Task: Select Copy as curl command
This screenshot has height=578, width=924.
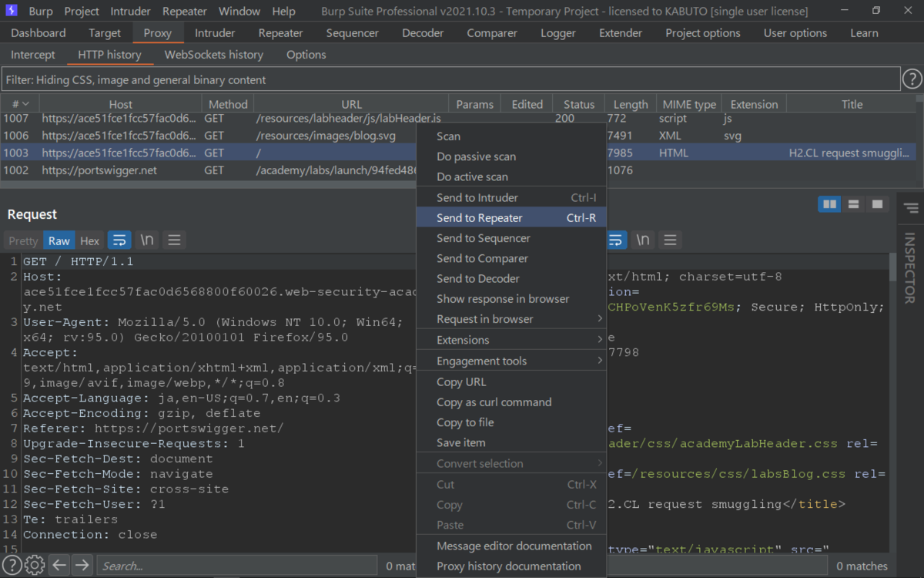Action: 511,402
